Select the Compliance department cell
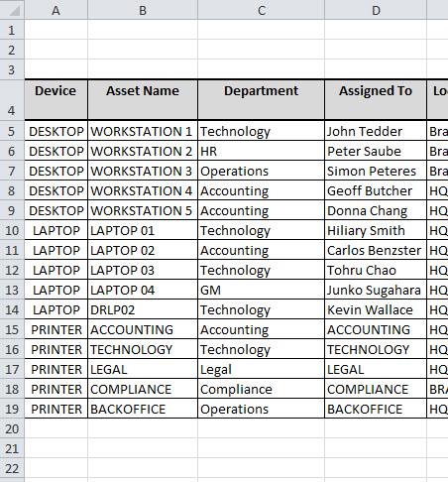This screenshot has width=448, height=482. [x=262, y=389]
